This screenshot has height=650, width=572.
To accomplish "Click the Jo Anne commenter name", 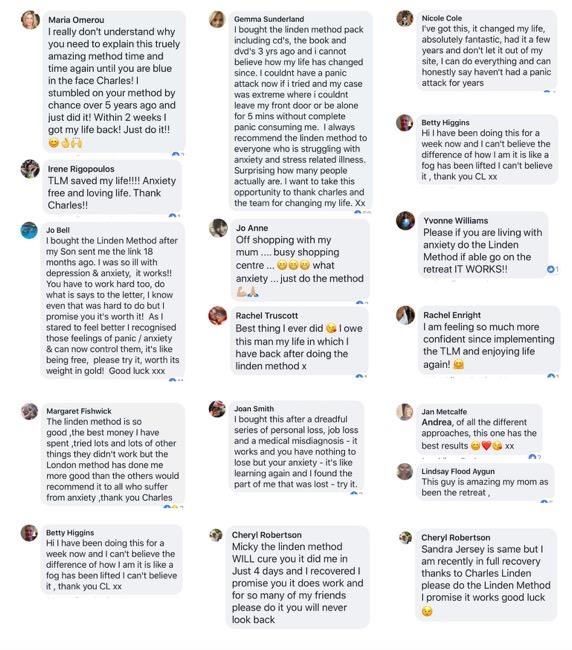I will click(x=252, y=228).
